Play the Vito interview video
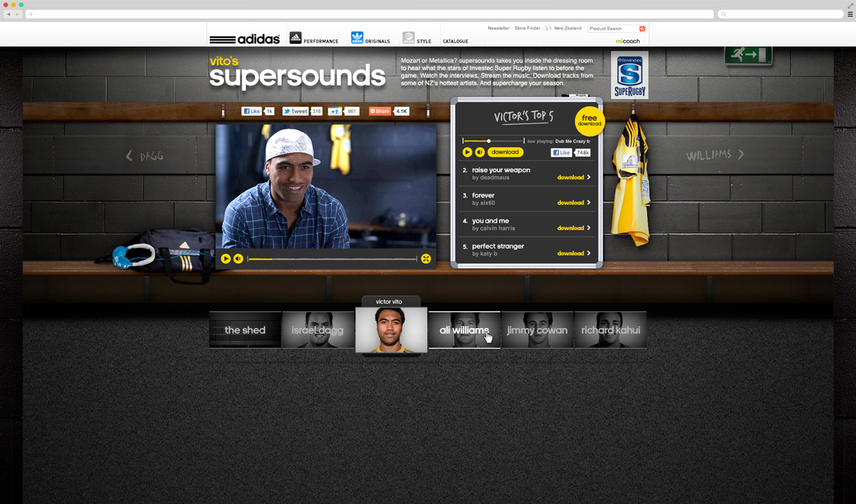Viewport: 856px width, 504px height. (225, 259)
